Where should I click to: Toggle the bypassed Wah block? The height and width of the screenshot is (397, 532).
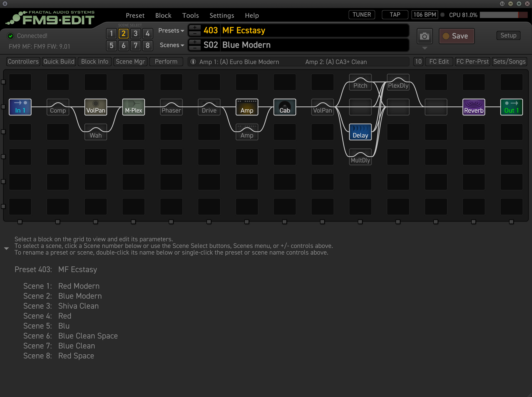[95, 132]
